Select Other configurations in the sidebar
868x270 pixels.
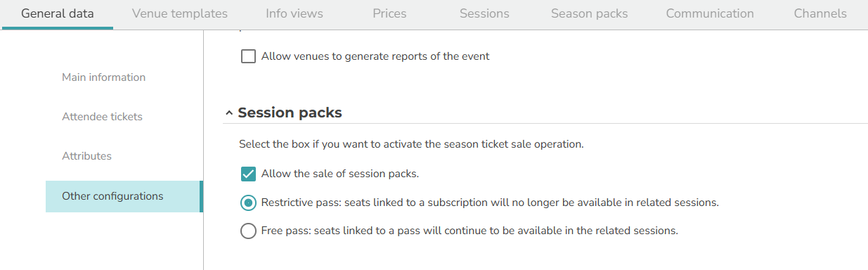124,196
